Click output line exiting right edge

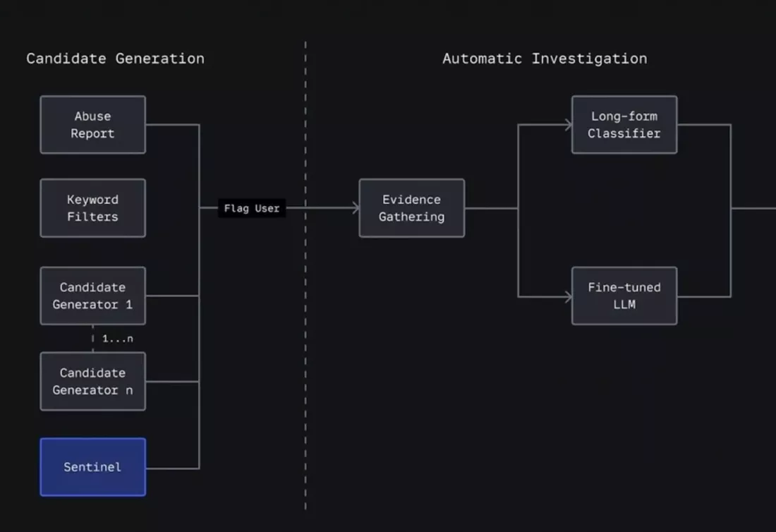pyautogui.click(x=755, y=208)
